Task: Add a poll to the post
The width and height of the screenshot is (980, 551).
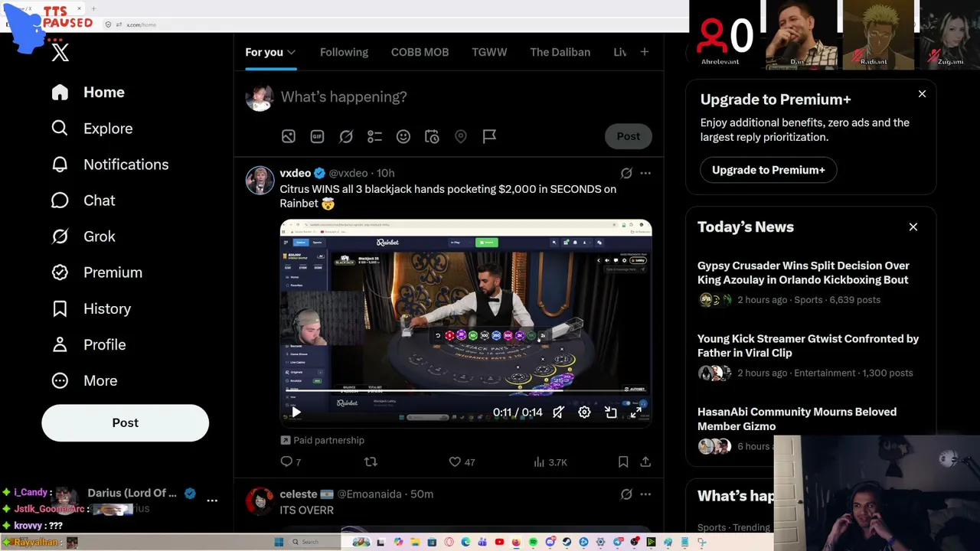Action: coord(374,136)
